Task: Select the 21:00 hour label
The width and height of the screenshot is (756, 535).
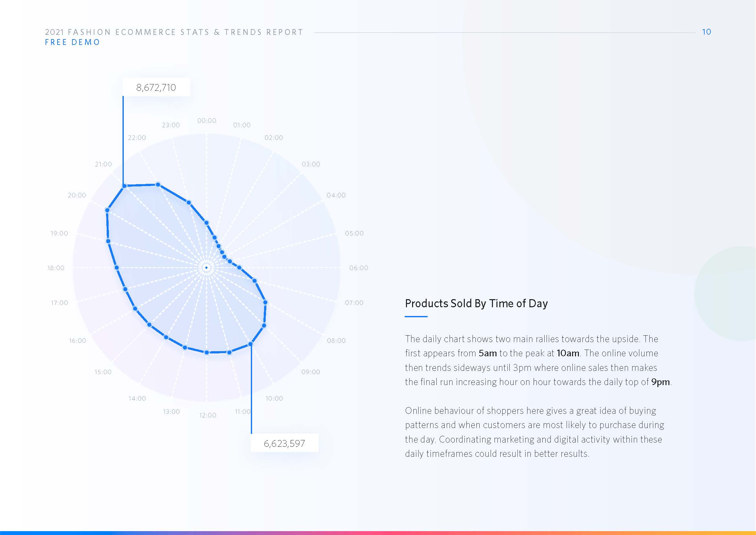Action: 103,164
